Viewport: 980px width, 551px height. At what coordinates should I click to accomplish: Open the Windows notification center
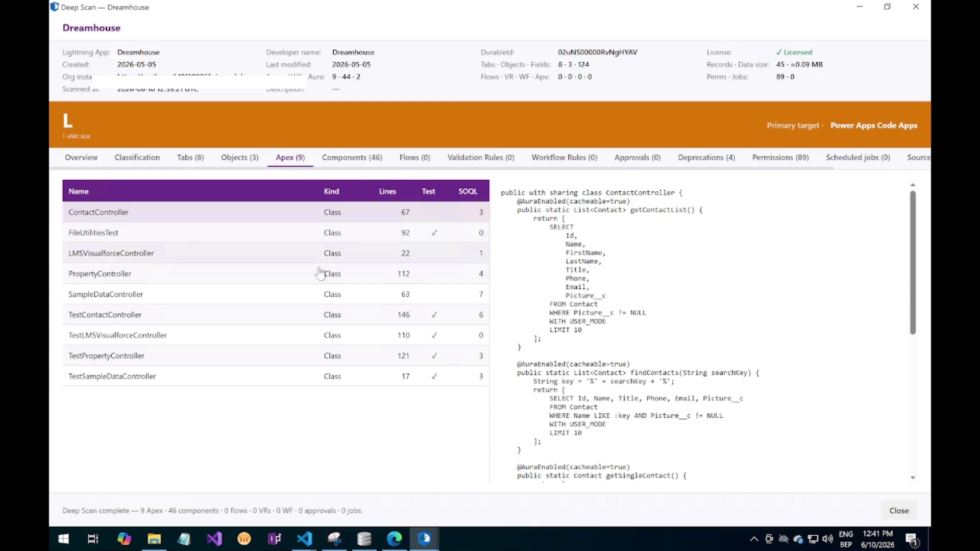coord(912,539)
